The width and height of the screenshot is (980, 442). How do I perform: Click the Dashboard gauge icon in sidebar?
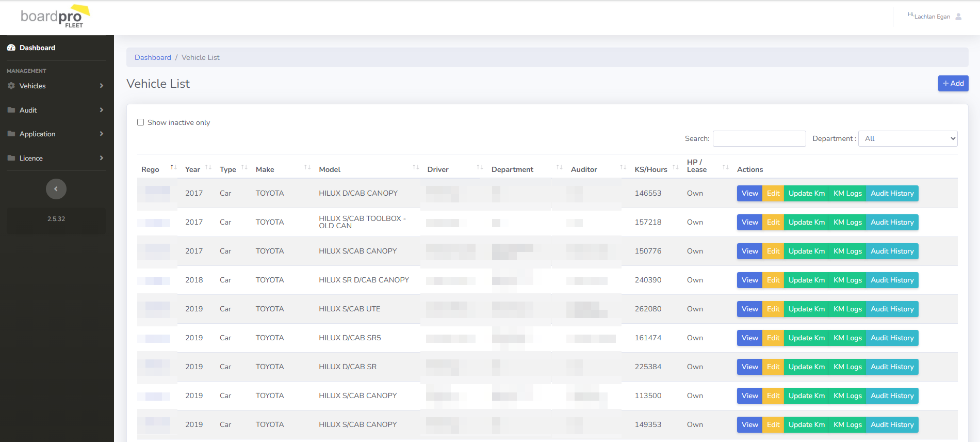click(11, 48)
